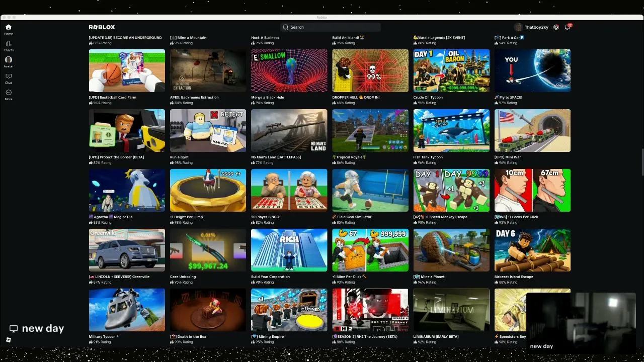This screenshot has width=644, height=362.
Task: Open the Mini War missile-truck thumbnail
Action: [x=532, y=130]
